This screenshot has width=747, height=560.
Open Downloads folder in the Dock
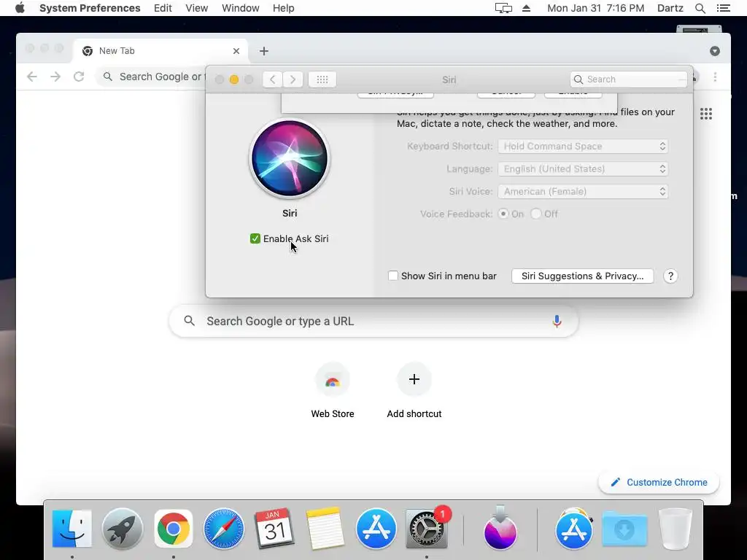pyautogui.click(x=624, y=529)
